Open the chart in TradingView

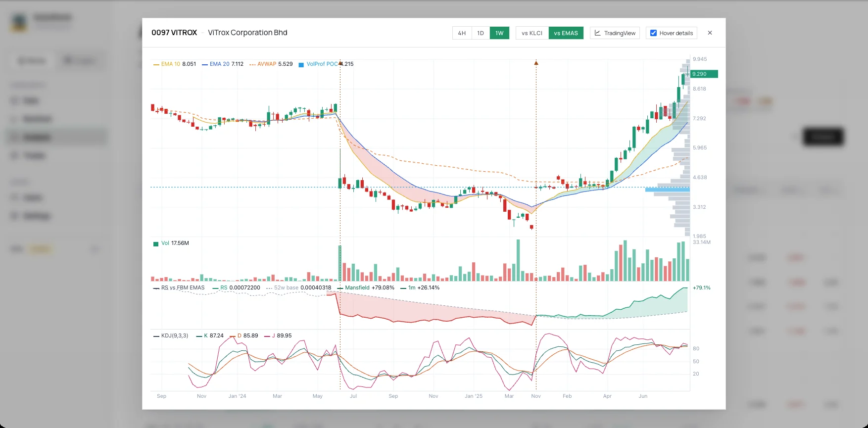(x=615, y=33)
